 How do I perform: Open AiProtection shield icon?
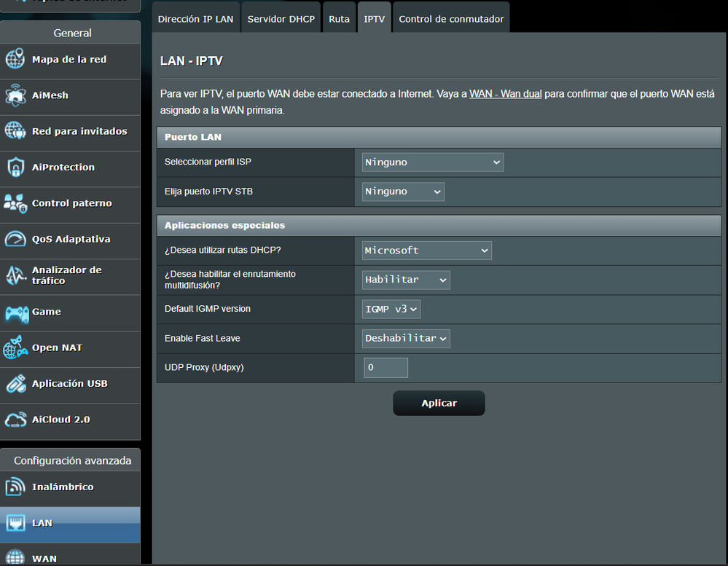[x=15, y=168]
